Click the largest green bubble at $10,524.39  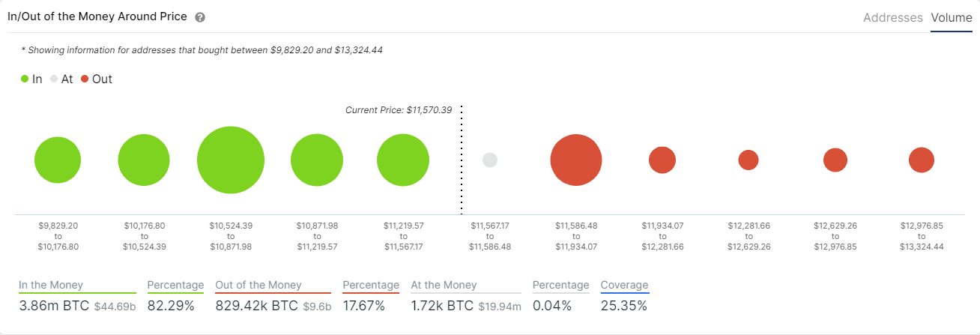pyautogui.click(x=231, y=160)
